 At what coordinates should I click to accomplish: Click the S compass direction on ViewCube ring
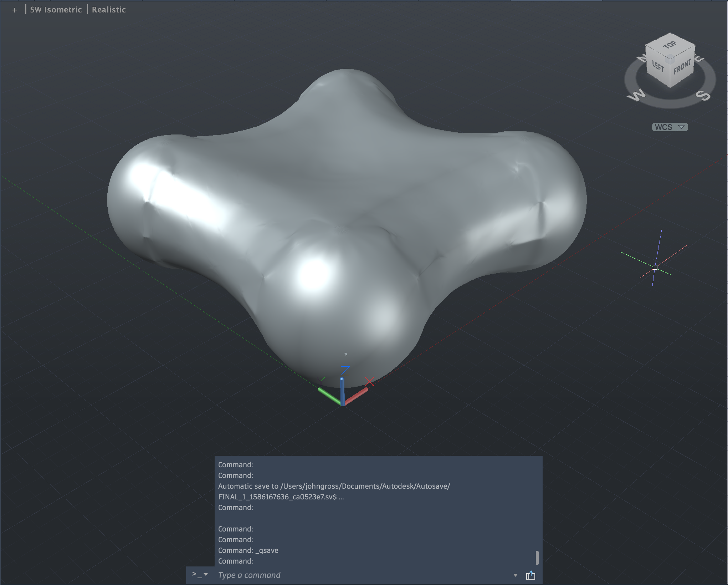(x=703, y=96)
